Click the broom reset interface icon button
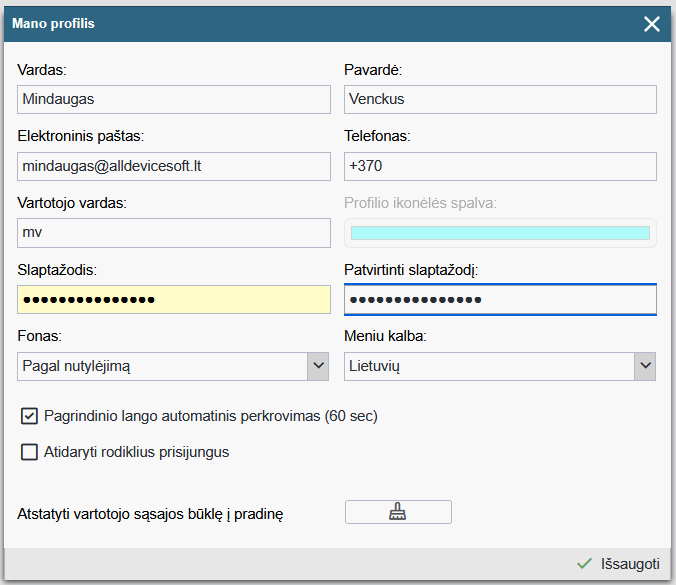The image size is (676, 585). (x=398, y=512)
